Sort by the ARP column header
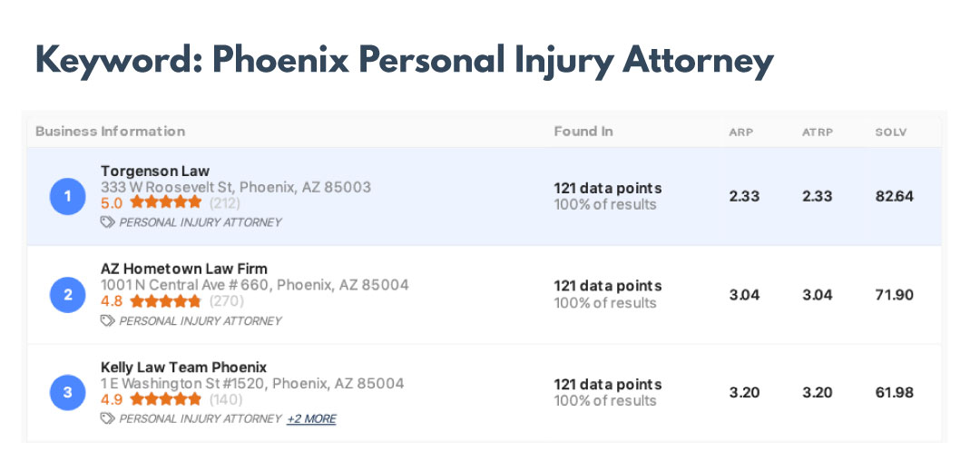Viewport: 980px width, 471px height. click(741, 132)
